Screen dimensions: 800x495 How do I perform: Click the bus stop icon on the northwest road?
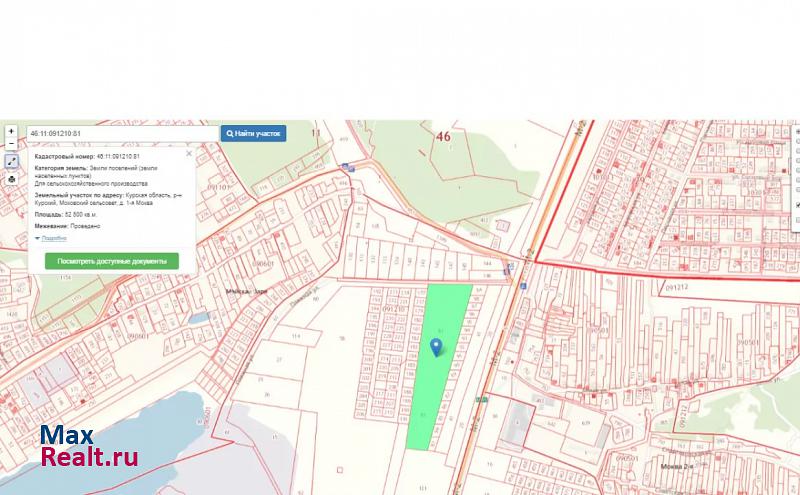click(344, 166)
